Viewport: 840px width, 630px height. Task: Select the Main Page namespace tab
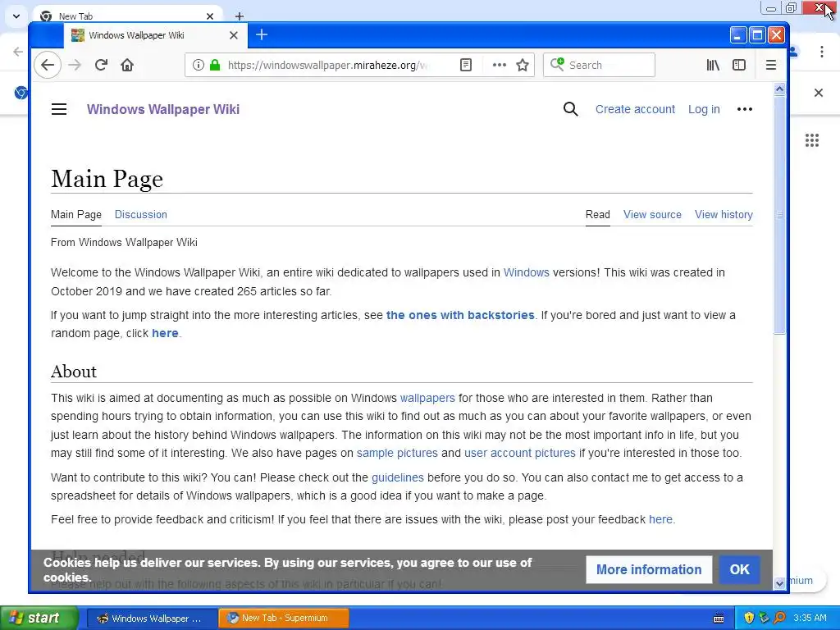[x=76, y=214]
